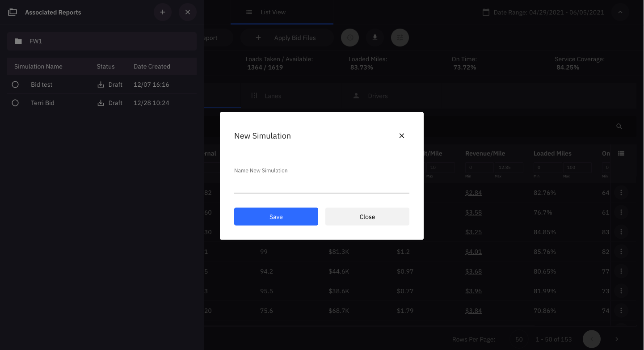Open three-dot menu for the $2.84 row
The width and height of the screenshot is (644, 350).
pyautogui.click(x=621, y=193)
